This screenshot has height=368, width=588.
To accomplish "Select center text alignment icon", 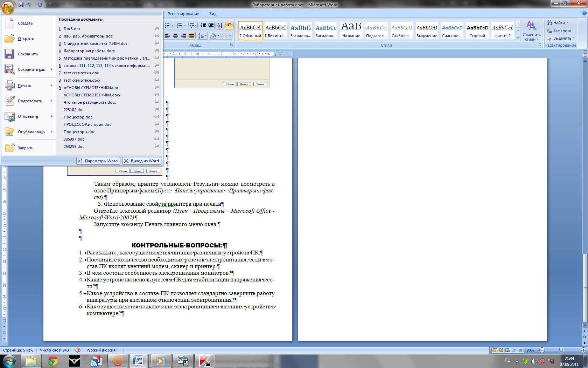I will 175,36.
